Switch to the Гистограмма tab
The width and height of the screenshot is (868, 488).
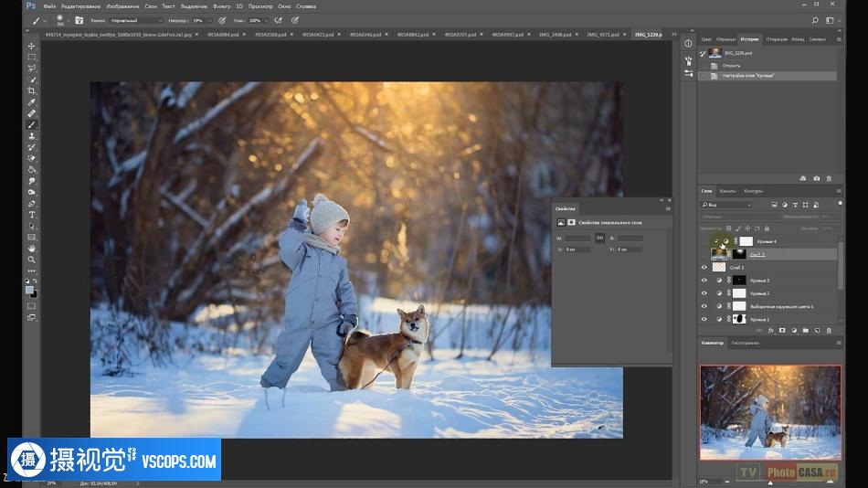745,343
